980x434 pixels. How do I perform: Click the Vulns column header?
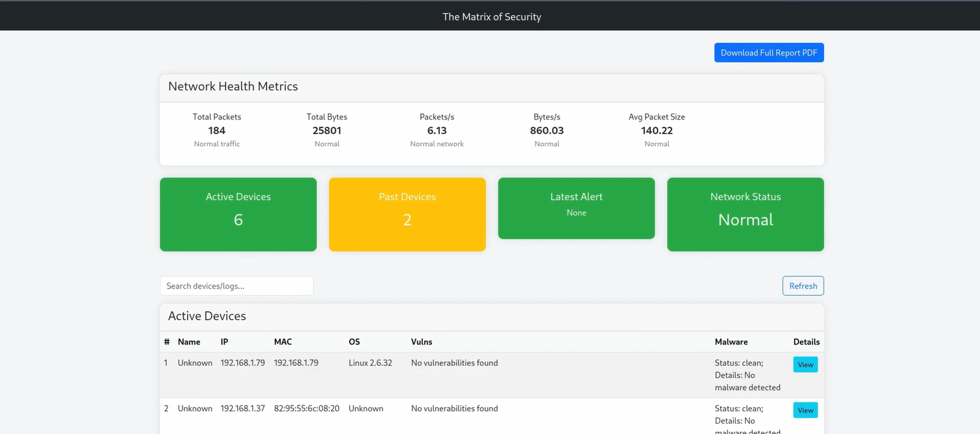(421, 342)
